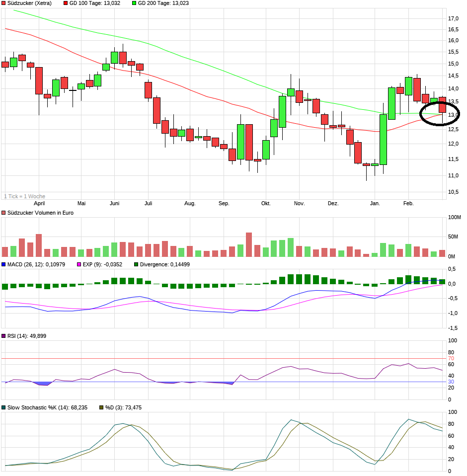467x476 pixels.
Task: Click the 17,0 price axis value
Action: click(453, 19)
